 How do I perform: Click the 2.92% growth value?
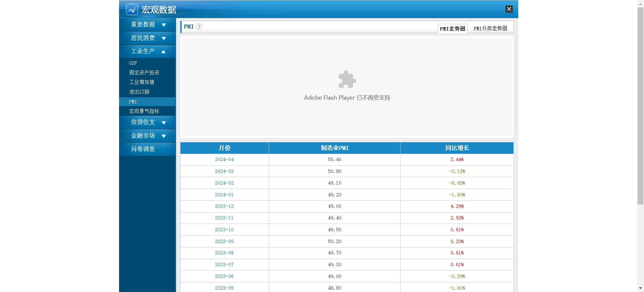click(x=457, y=218)
